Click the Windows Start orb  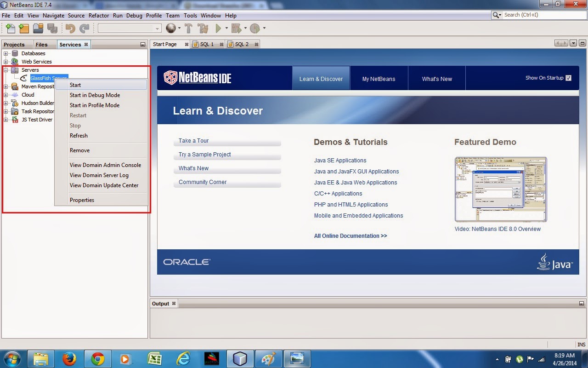pos(12,358)
